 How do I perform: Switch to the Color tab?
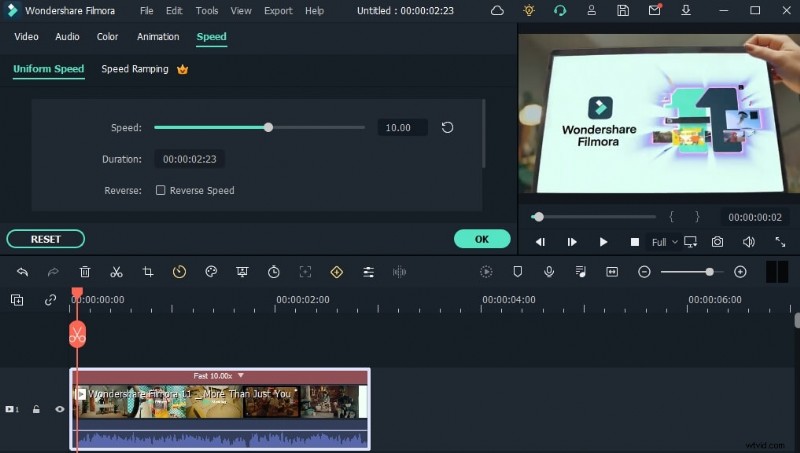point(107,37)
